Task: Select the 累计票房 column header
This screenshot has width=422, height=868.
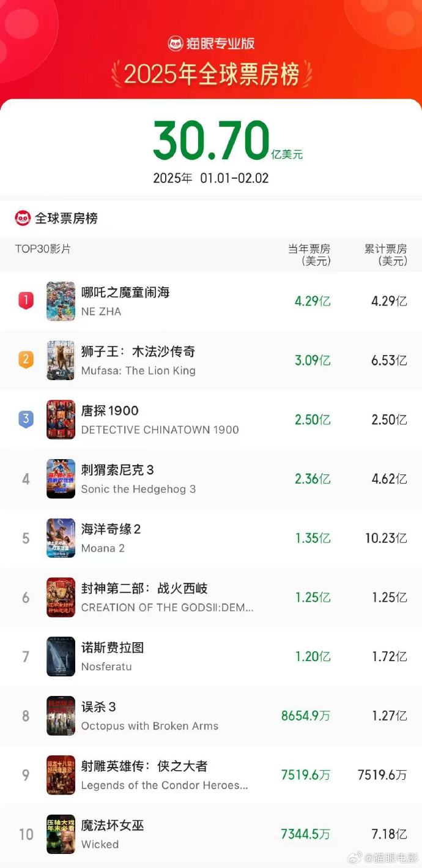Action: pyautogui.click(x=385, y=254)
